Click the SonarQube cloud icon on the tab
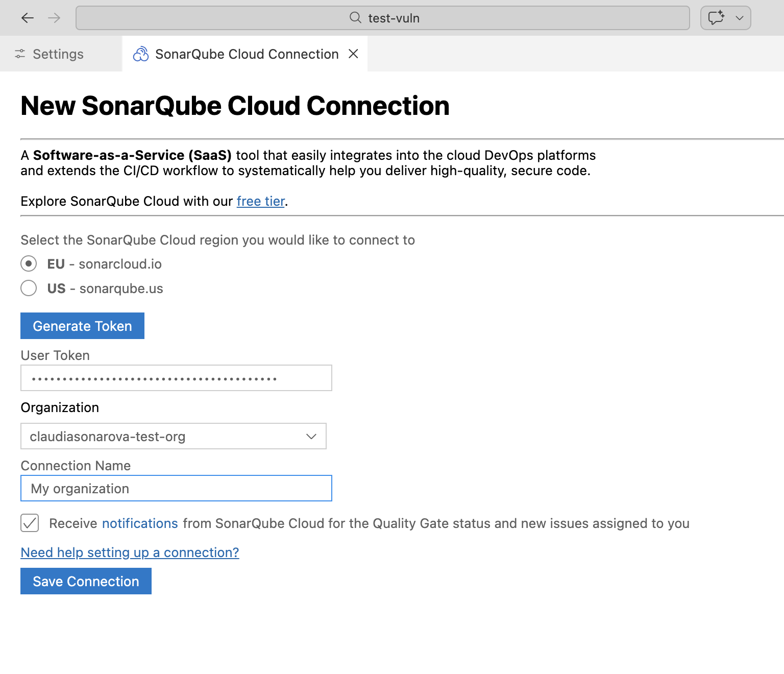Viewport: 784px width, 674px height. pos(141,54)
